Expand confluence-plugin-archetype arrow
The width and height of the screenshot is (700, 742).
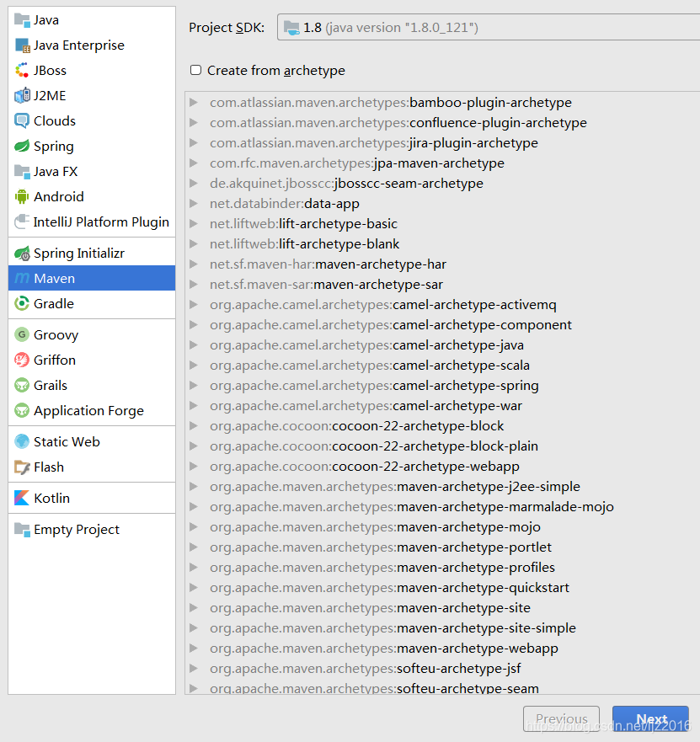click(194, 123)
